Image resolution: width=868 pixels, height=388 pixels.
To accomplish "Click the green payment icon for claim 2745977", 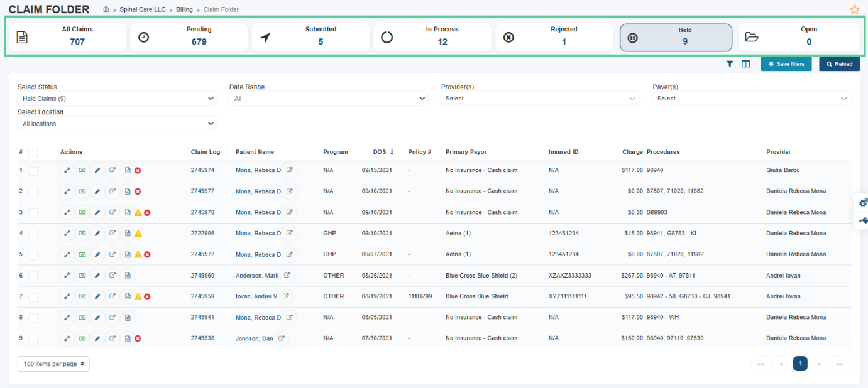I will coord(82,191).
